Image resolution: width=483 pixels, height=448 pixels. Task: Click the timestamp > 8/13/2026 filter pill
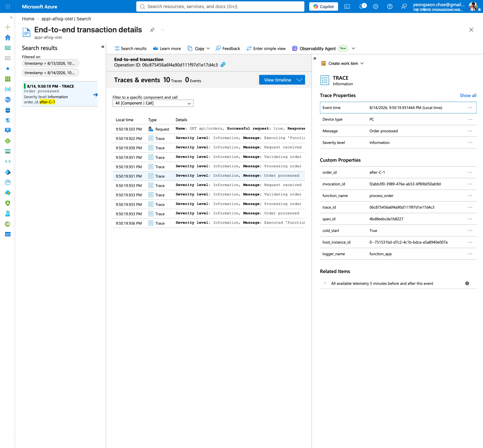point(50,63)
